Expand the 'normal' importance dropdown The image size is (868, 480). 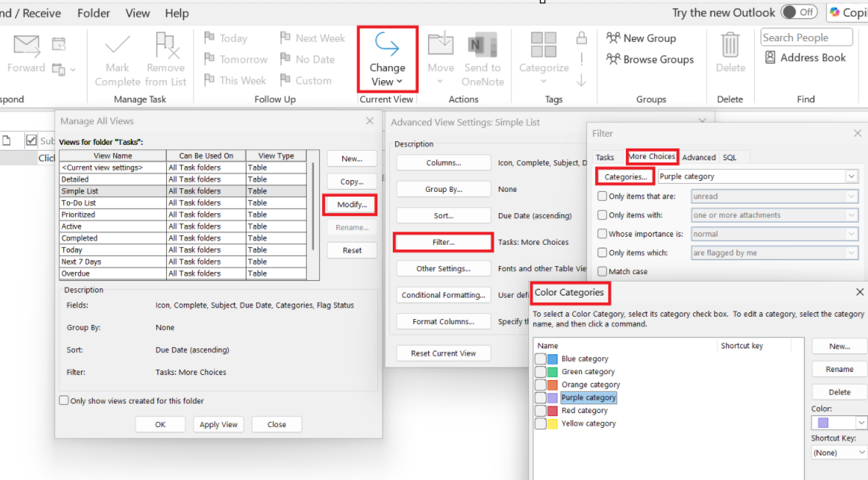point(851,234)
